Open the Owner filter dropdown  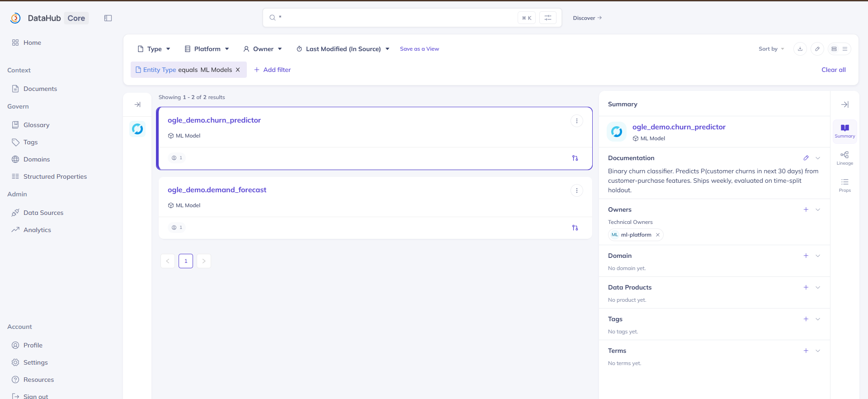pyautogui.click(x=263, y=49)
